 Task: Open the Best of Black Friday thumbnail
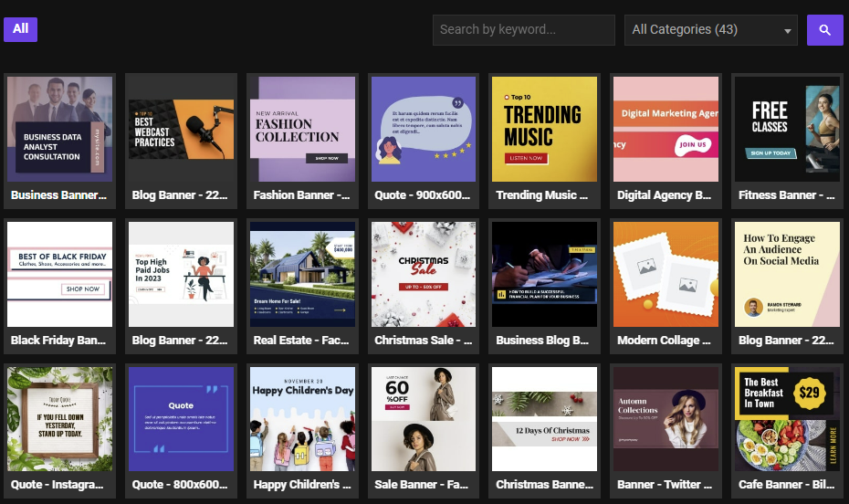pyautogui.click(x=59, y=274)
